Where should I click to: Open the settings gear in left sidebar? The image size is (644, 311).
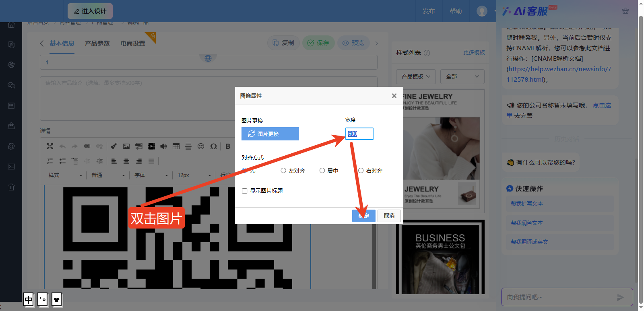click(x=11, y=146)
